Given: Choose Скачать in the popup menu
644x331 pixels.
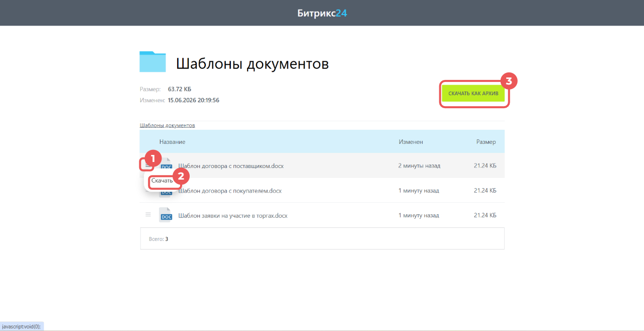Looking at the screenshot, I should [162, 181].
